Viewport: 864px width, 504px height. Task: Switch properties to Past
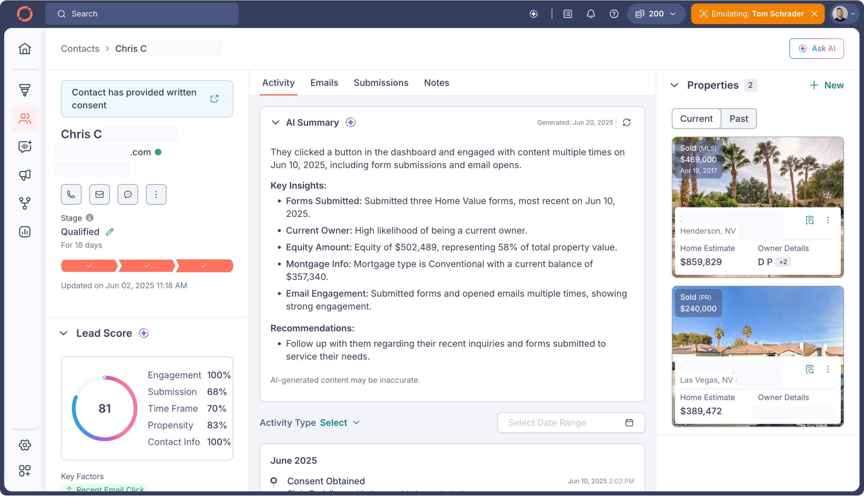738,119
